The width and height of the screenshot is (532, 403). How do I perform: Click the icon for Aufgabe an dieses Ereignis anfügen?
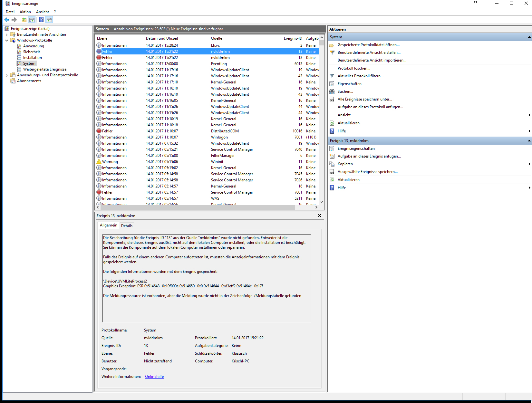(332, 156)
